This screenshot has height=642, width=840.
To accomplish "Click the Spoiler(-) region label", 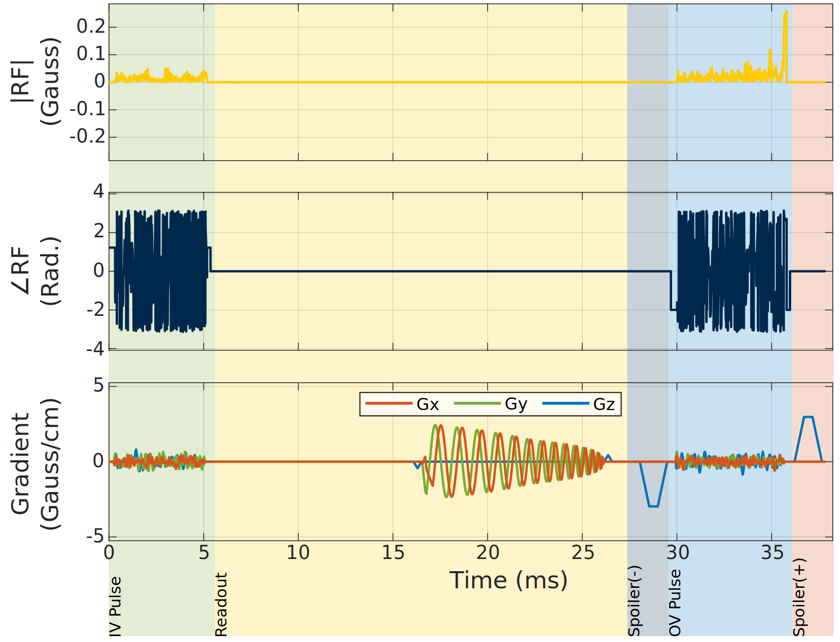I will point(634,601).
